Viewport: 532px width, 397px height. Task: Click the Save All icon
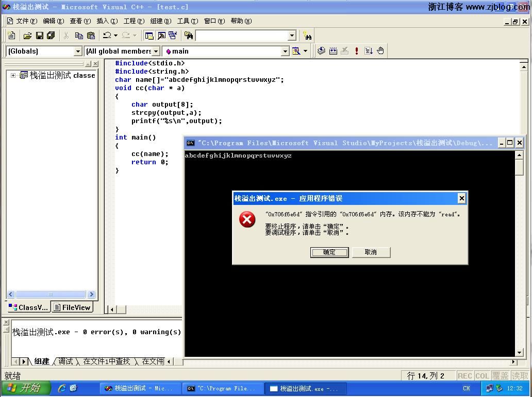click(x=51, y=35)
